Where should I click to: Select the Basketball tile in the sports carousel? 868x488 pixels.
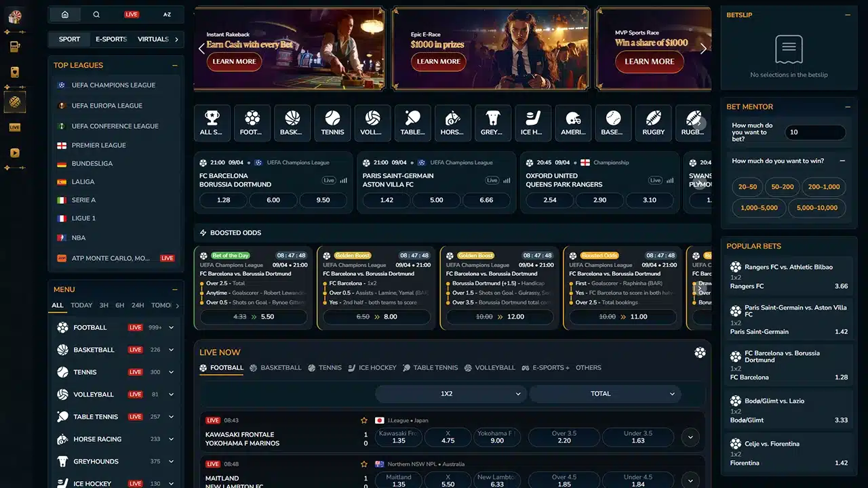pyautogui.click(x=292, y=123)
